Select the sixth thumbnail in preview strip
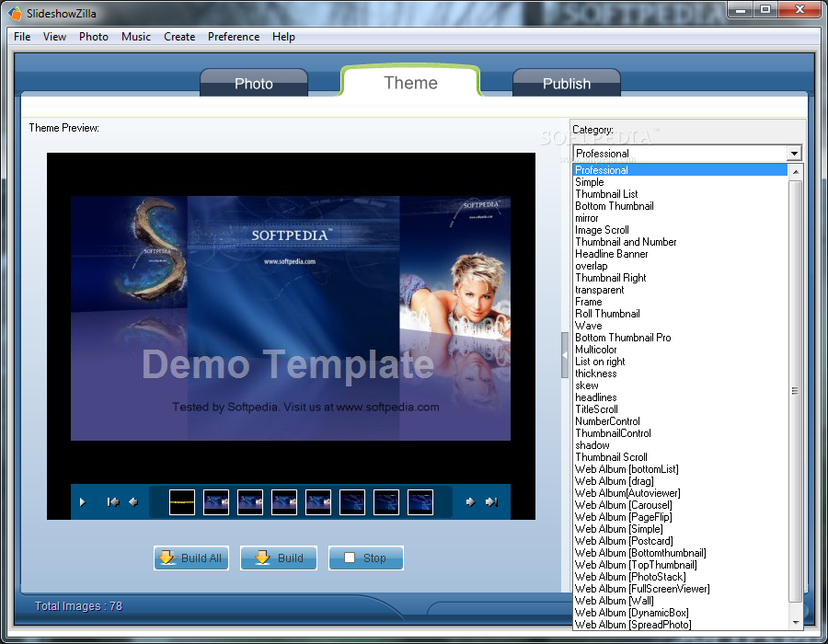This screenshot has width=828, height=644. (352, 502)
